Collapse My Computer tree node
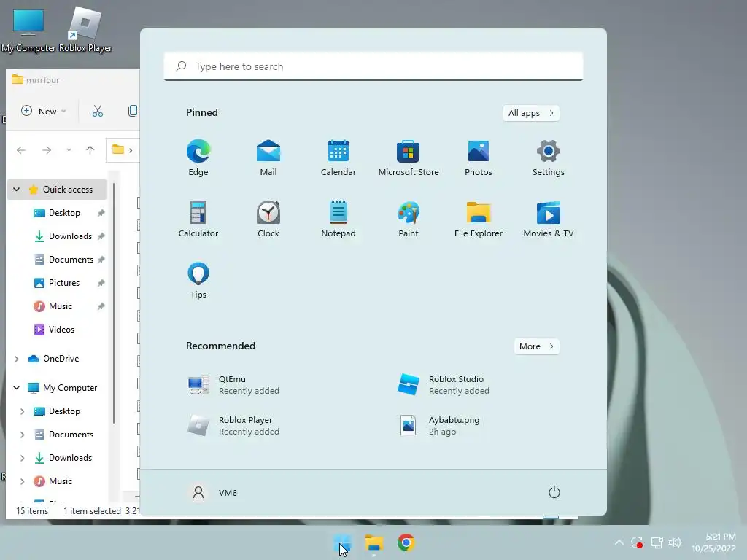 pos(17,388)
